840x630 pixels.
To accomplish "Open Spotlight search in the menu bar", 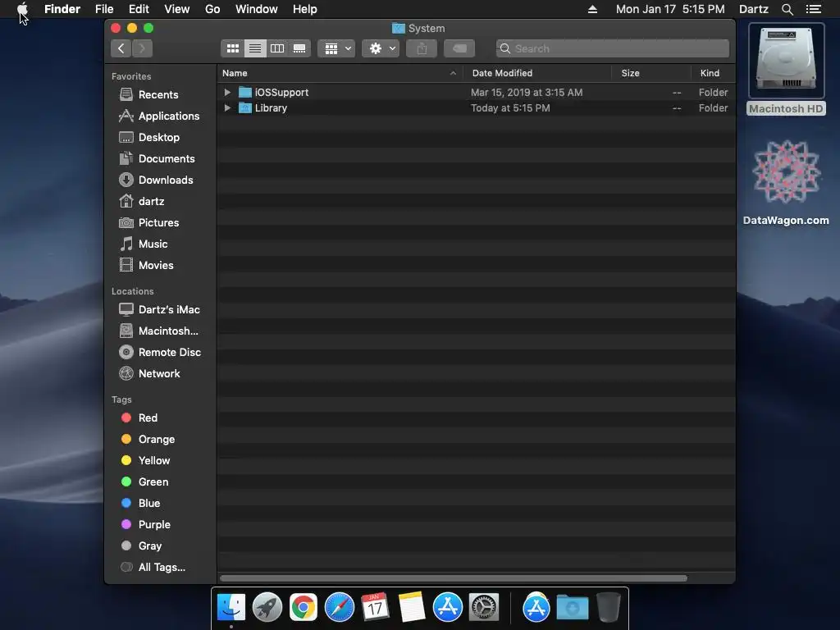I will pyautogui.click(x=787, y=9).
